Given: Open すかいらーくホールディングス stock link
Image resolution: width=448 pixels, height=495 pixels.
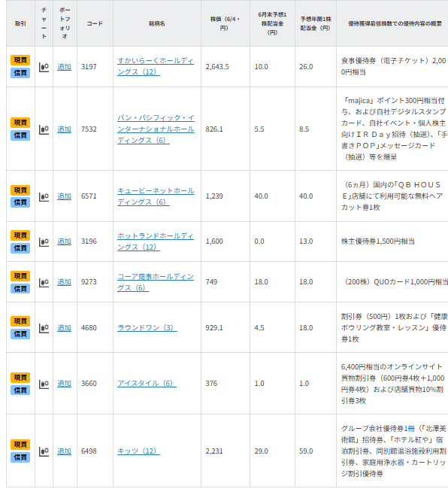Looking at the screenshot, I should coord(156,66).
